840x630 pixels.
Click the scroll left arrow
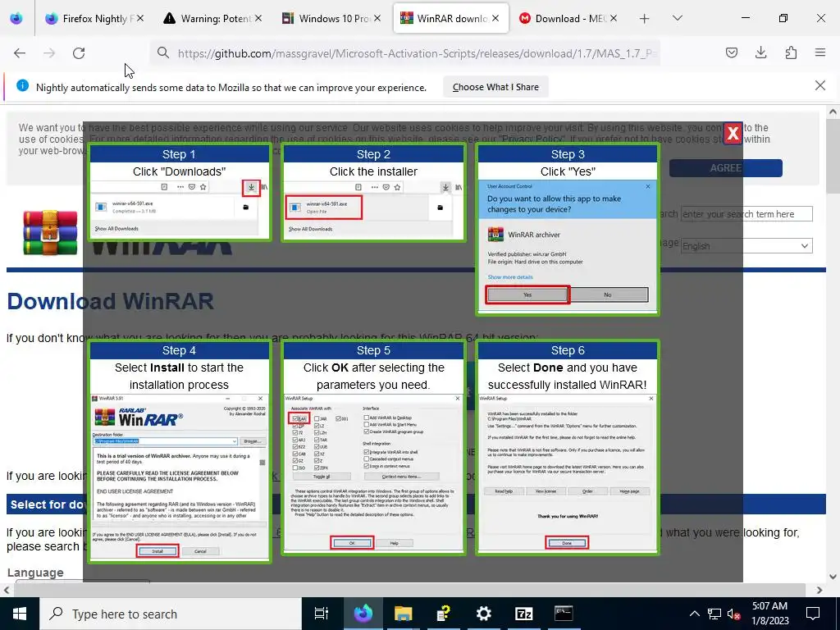coord(6,590)
